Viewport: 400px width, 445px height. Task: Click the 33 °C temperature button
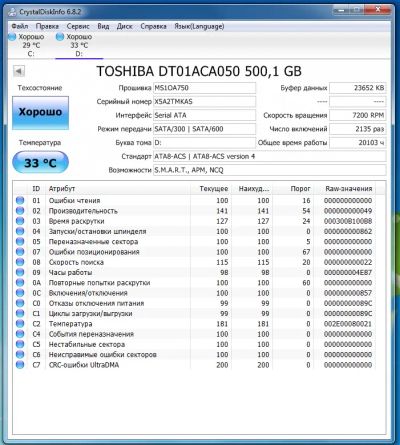click(40, 163)
